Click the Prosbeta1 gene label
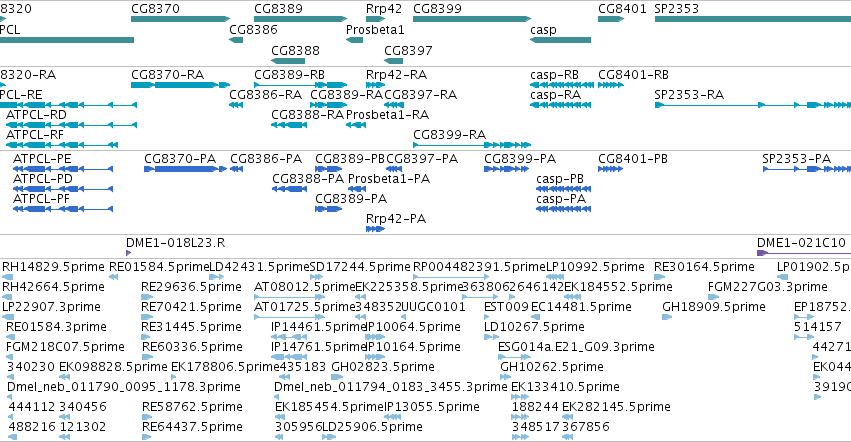The image size is (851, 442). 375,29
